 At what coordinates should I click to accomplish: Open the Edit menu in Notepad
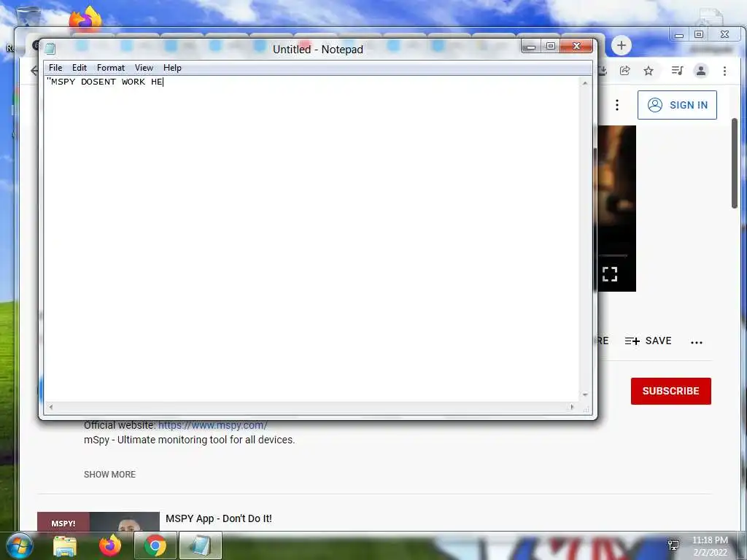pyautogui.click(x=79, y=68)
